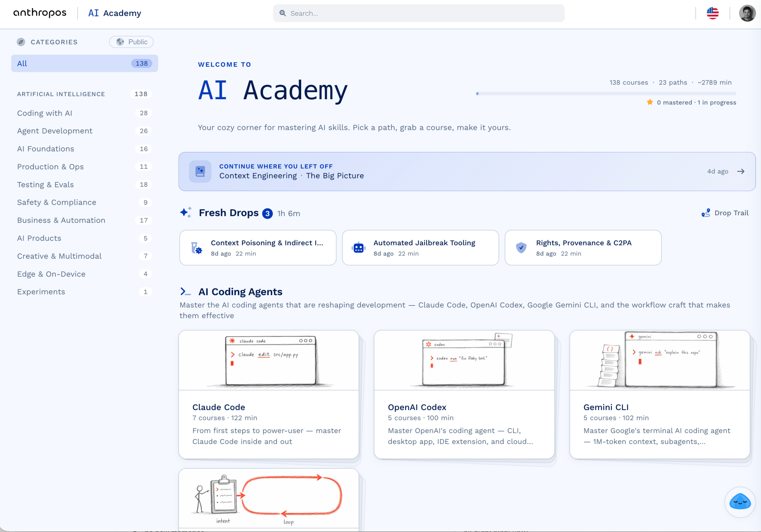Open AI Foundations category
Image resolution: width=761 pixels, height=532 pixels.
pos(84,149)
